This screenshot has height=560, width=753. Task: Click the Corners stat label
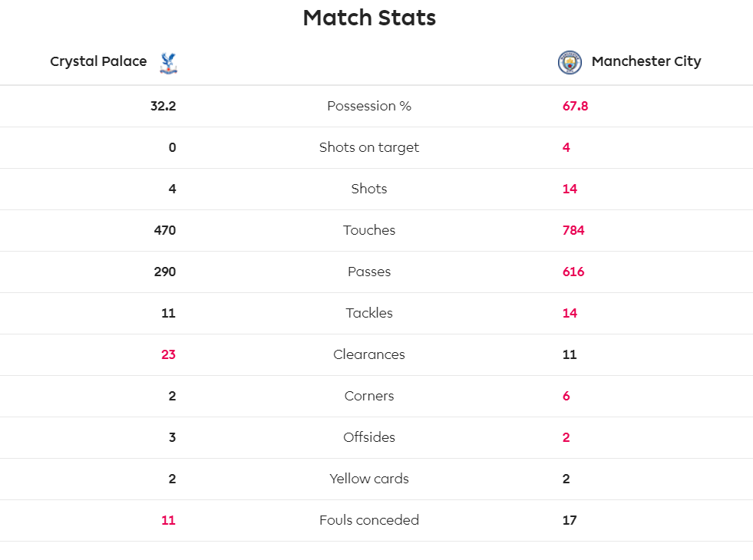[x=368, y=396]
